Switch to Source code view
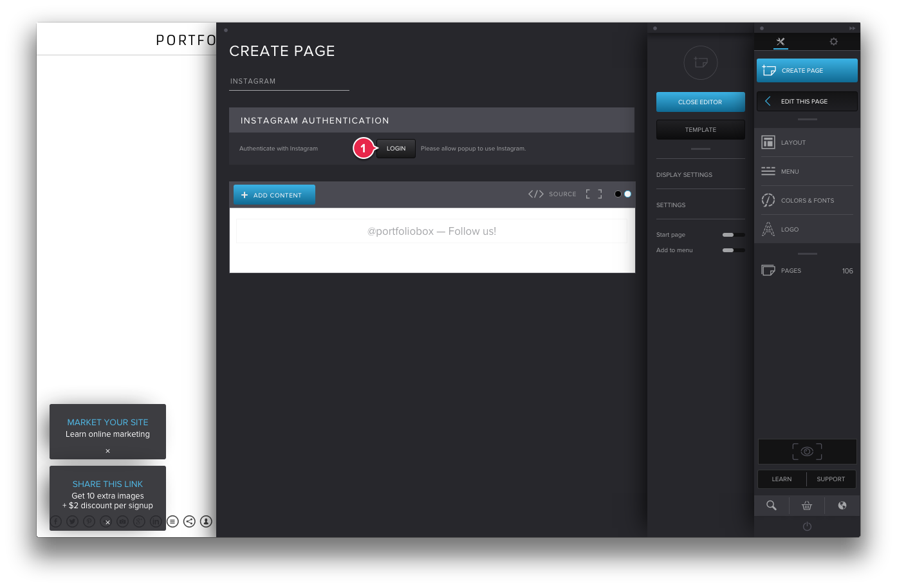Image resolution: width=897 pixels, height=588 pixels. (552, 194)
